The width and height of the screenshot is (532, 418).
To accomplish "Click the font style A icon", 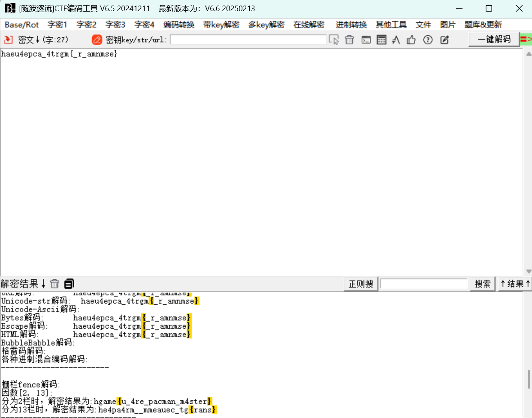I will [x=396, y=40].
